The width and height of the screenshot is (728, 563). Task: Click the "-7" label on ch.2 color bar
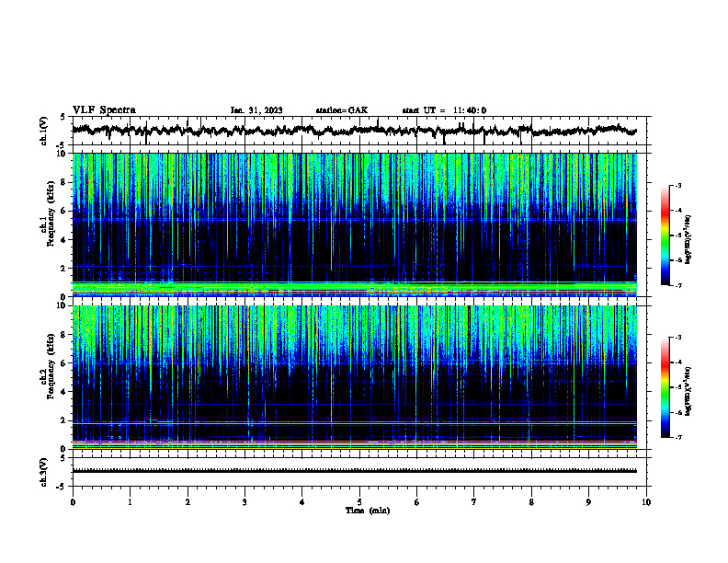click(678, 437)
